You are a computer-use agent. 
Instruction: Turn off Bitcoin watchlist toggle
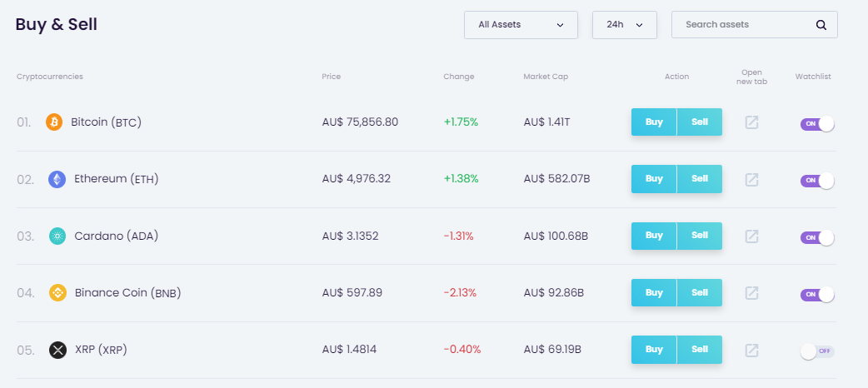(817, 124)
